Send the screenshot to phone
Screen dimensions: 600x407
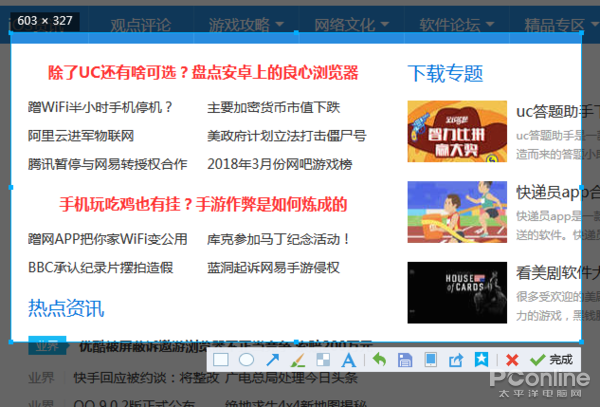[x=430, y=360]
